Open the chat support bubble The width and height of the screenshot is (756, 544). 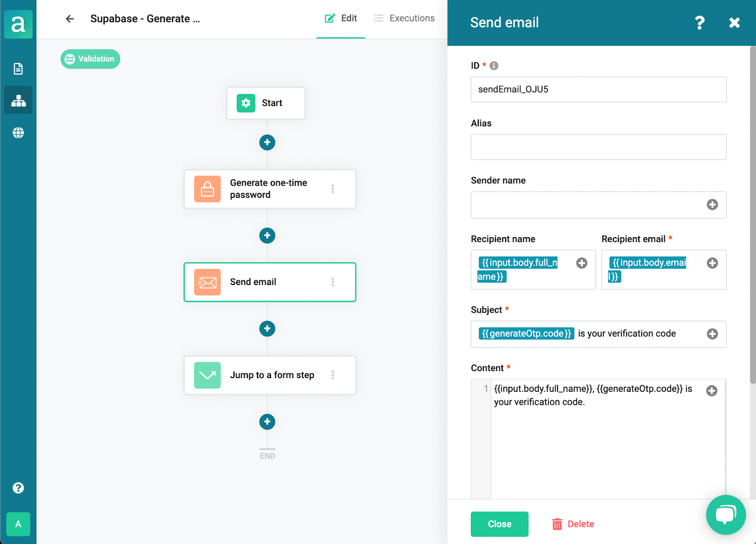click(x=726, y=515)
